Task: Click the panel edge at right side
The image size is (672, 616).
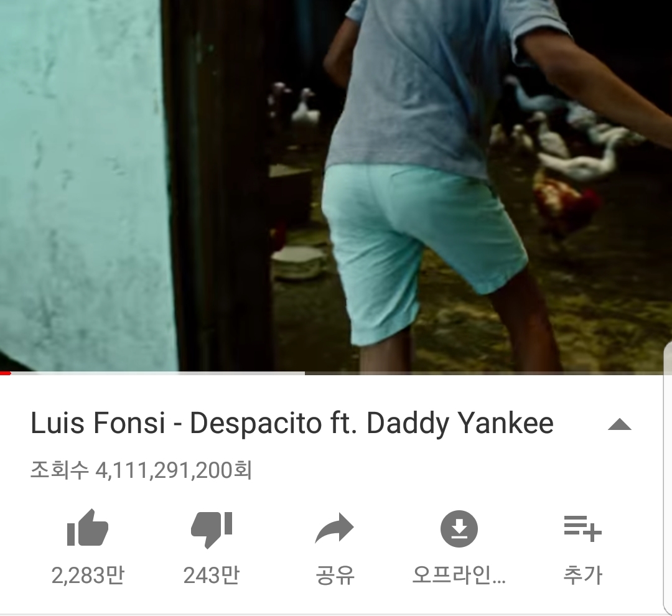Action: coord(668,478)
